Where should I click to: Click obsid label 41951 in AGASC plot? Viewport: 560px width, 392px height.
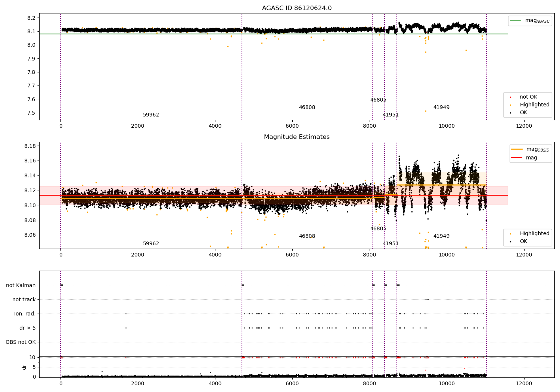pyautogui.click(x=391, y=115)
